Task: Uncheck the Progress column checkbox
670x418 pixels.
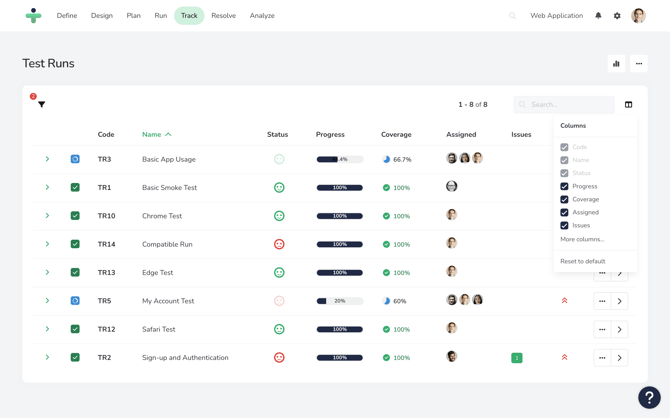Action: coord(564,186)
